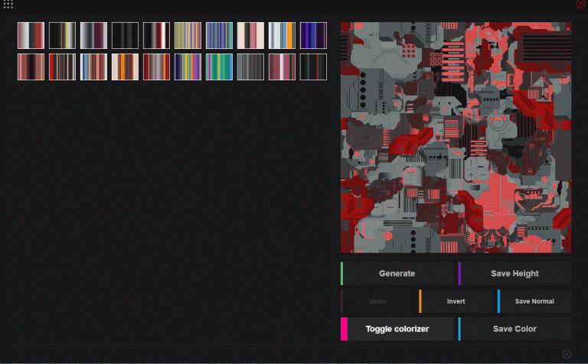This screenshot has width=588, height=364.
Task: Open the grid dots menu icon
Action: click(x=8, y=5)
